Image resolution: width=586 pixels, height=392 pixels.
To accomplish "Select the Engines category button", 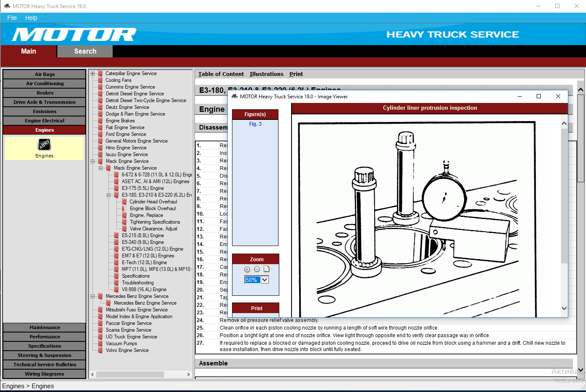I will 44,130.
